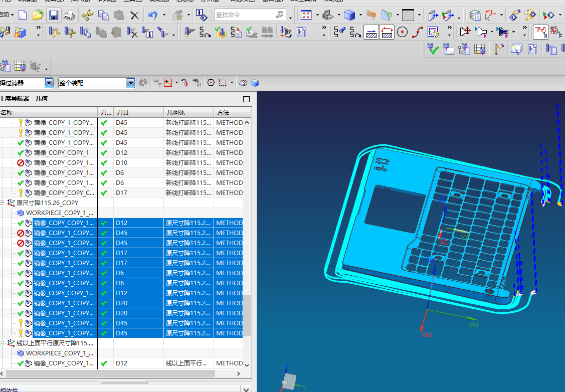
Task: Click inside the 查找命令 search field
Action: coord(245,15)
